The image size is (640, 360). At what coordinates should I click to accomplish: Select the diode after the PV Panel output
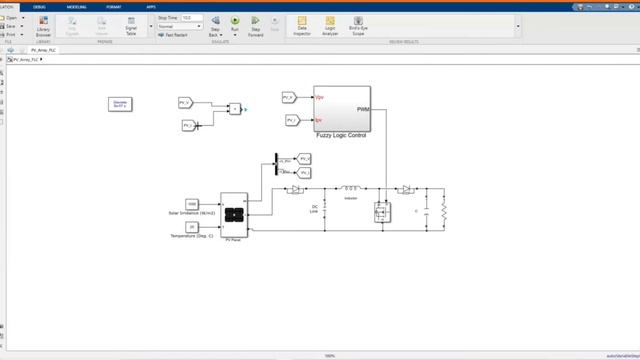coord(295,189)
